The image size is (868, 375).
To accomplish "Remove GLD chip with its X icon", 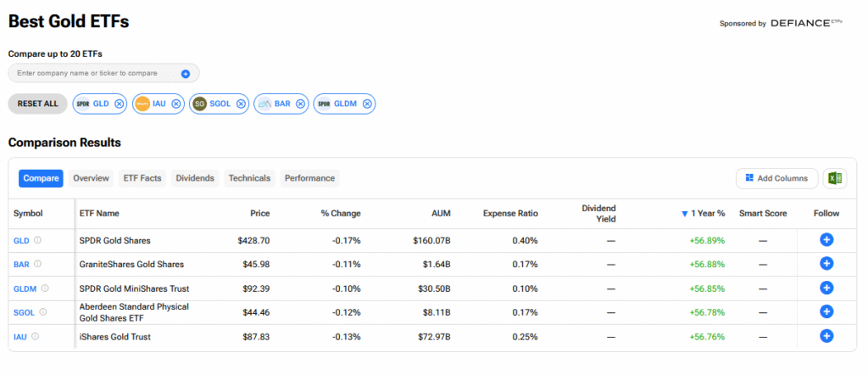I will (119, 104).
